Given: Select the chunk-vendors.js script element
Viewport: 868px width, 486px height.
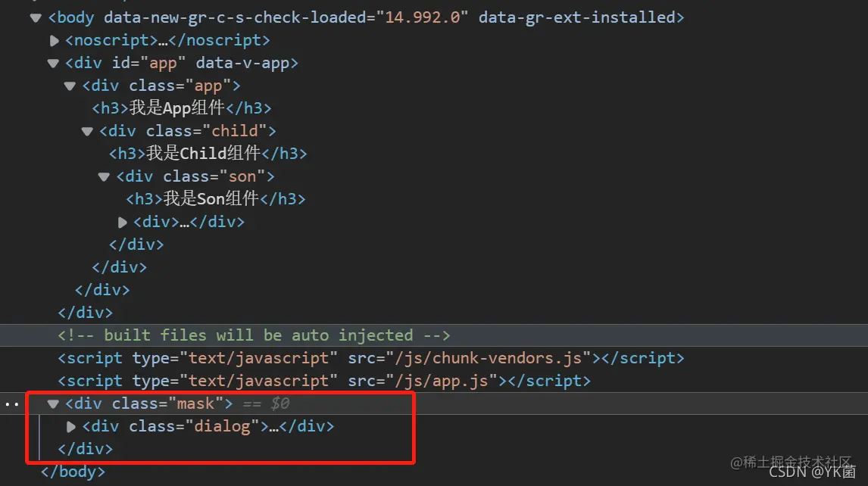Looking at the screenshot, I should pos(371,358).
